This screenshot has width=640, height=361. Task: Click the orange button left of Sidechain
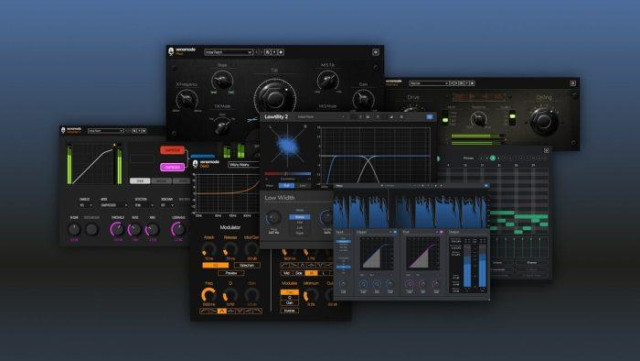(x=216, y=265)
